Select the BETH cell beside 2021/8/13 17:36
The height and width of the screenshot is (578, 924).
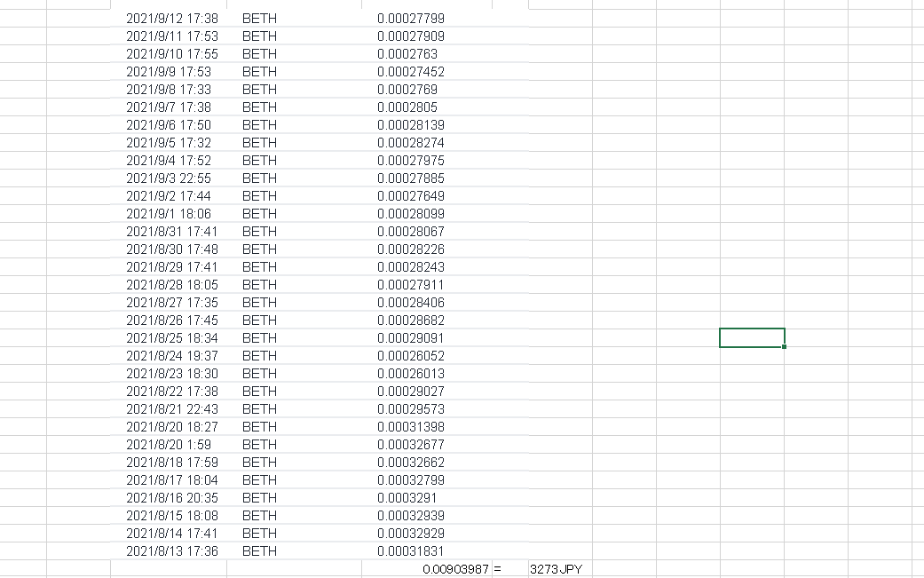point(259,551)
